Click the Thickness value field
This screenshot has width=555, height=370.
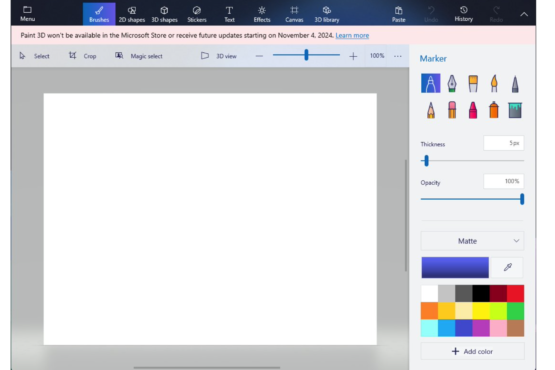click(503, 143)
